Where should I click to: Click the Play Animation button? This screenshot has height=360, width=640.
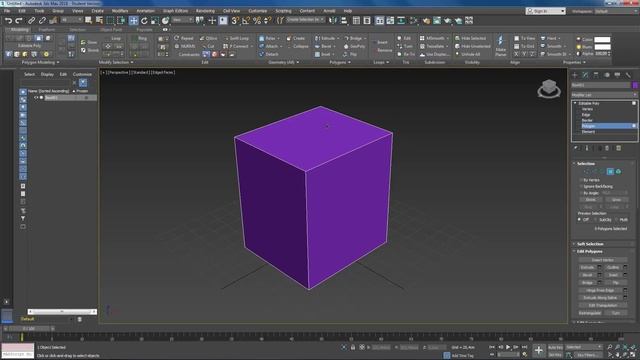tap(508, 347)
